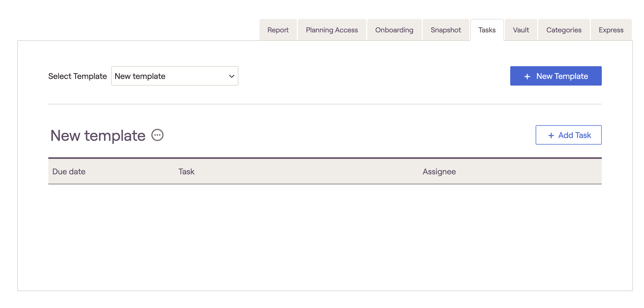The image size is (644, 308).
Task: Click the New template heading text
Action: point(98,136)
